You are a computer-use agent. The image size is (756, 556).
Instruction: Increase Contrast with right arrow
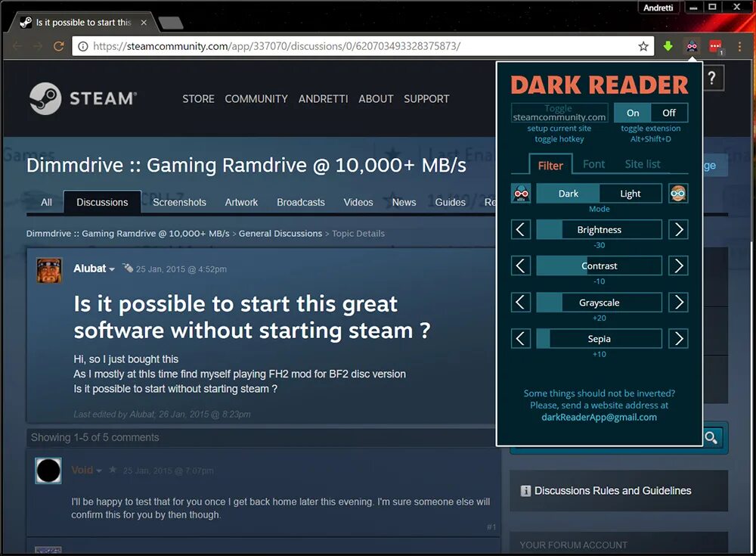[678, 266]
